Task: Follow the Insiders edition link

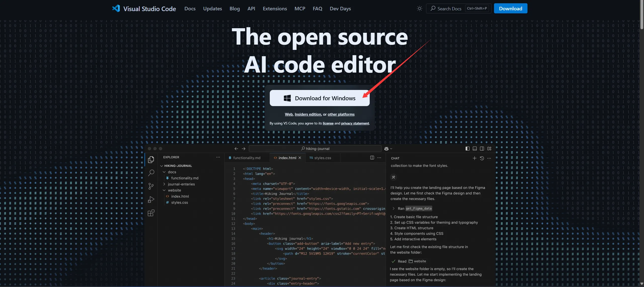Action: (308, 114)
